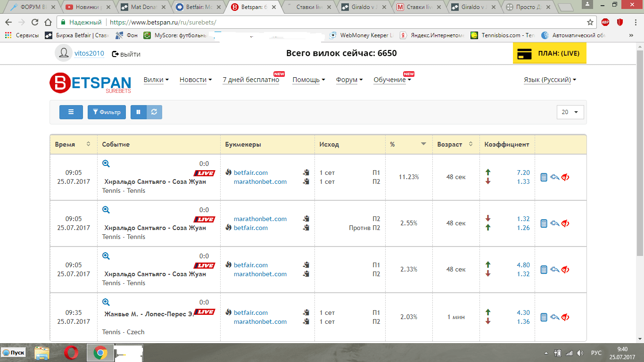Switch to ФОРУМ browser tab
Image resolution: width=644 pixels, height=362 pixels.
coord(33,7)
